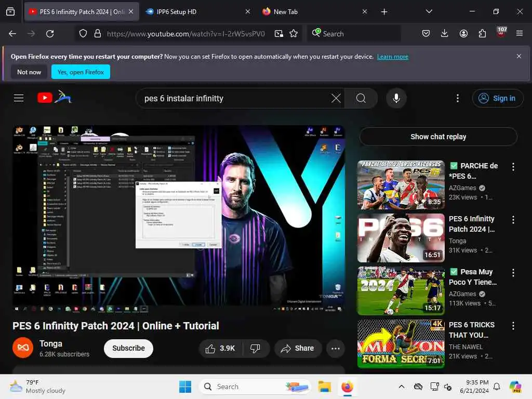Go back using the browser back arrow
The image size is (532, 399).
[12, 34]
